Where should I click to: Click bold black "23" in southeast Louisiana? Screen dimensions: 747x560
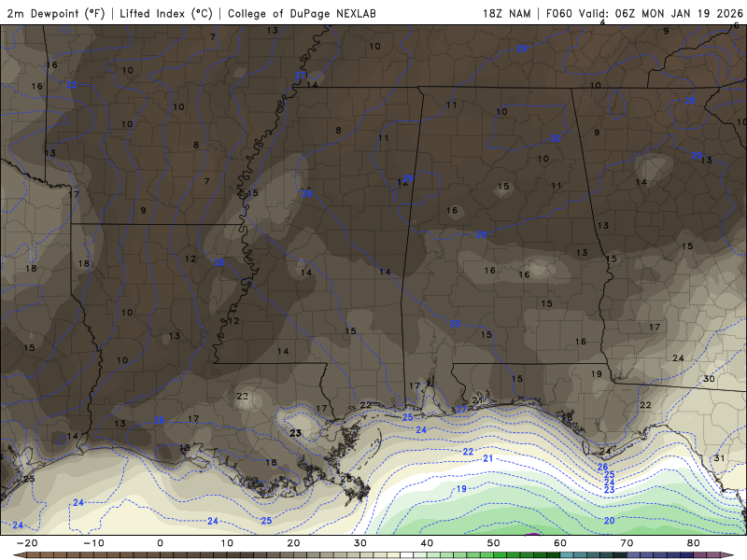pyautogui.click(x=296, y=433)
